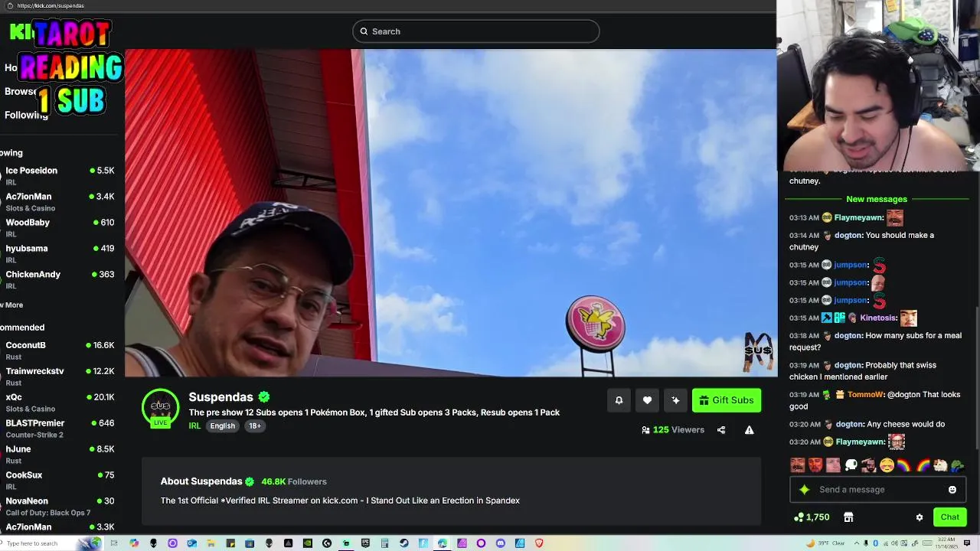Select the cat quick emote
Image resolution: width=980 pixels, height=551 pixels.
pyautogui.click(x=939, y=465)
